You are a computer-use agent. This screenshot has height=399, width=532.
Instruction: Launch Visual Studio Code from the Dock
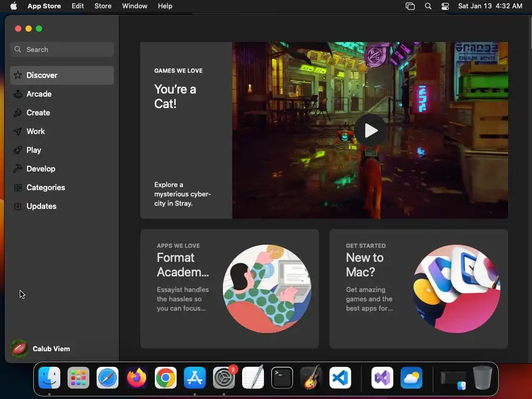pyautogui.click(x=340, y=378)
